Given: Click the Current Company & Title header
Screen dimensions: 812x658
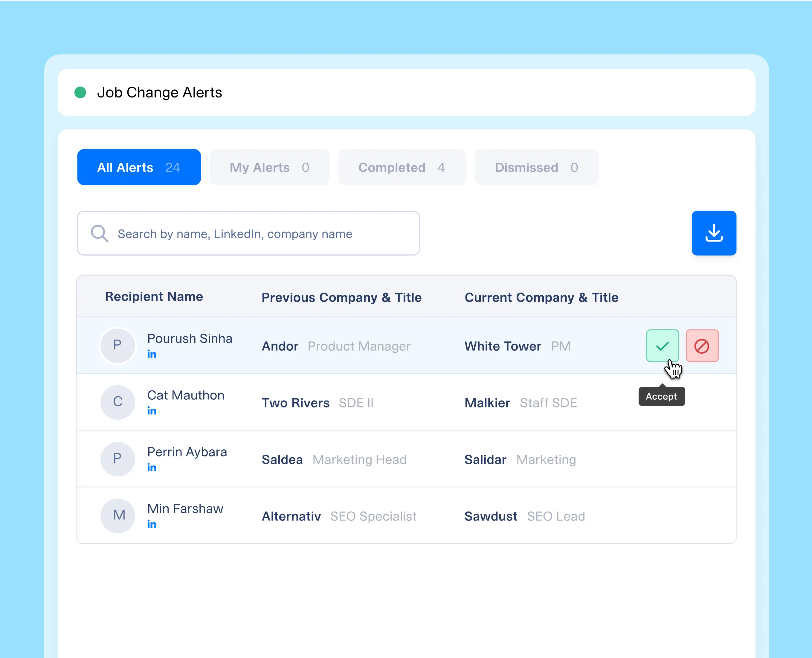Looking at the screenshot, I should point(541,297).
